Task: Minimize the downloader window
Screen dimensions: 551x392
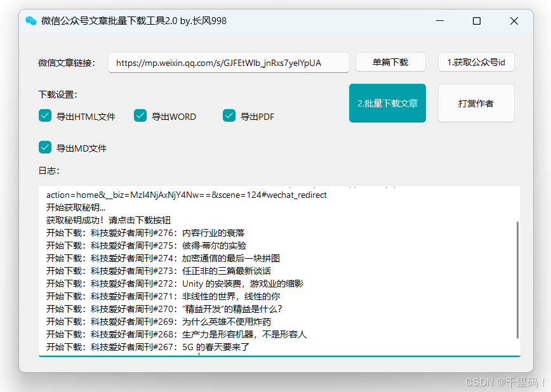Action: [439, 20]
